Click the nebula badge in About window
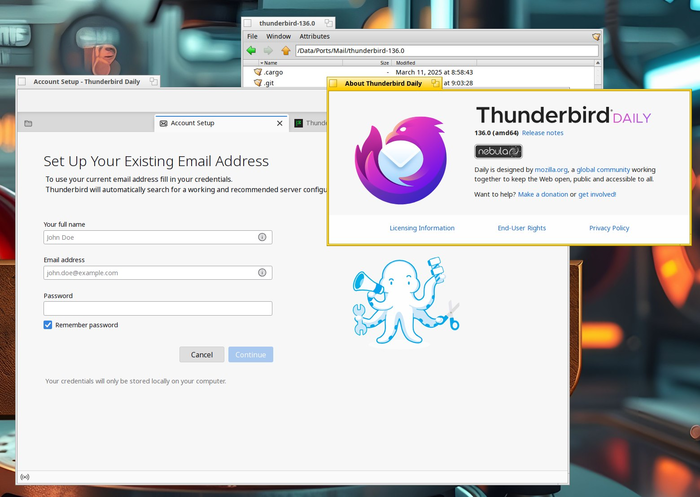The width and height of the screenshot is (700, 497). (498, 151)
